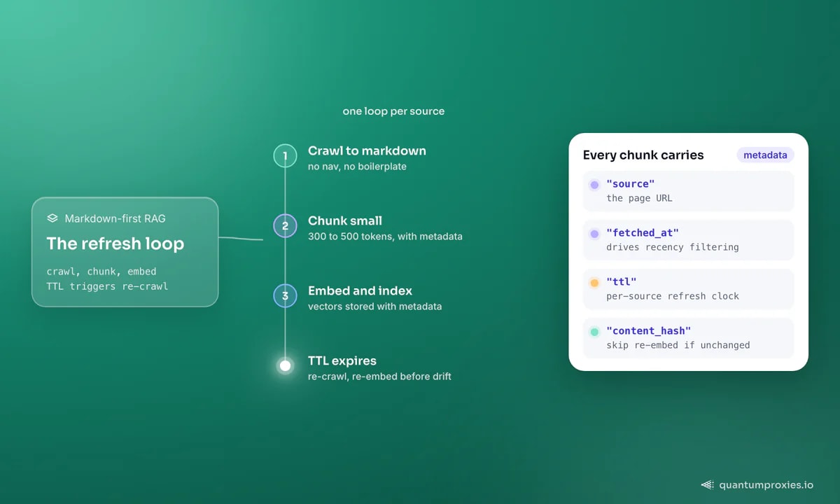Click the "fetched_at" field name
Image resolution: width=840 pixels, height=504 pixels.
click(643, 233)
